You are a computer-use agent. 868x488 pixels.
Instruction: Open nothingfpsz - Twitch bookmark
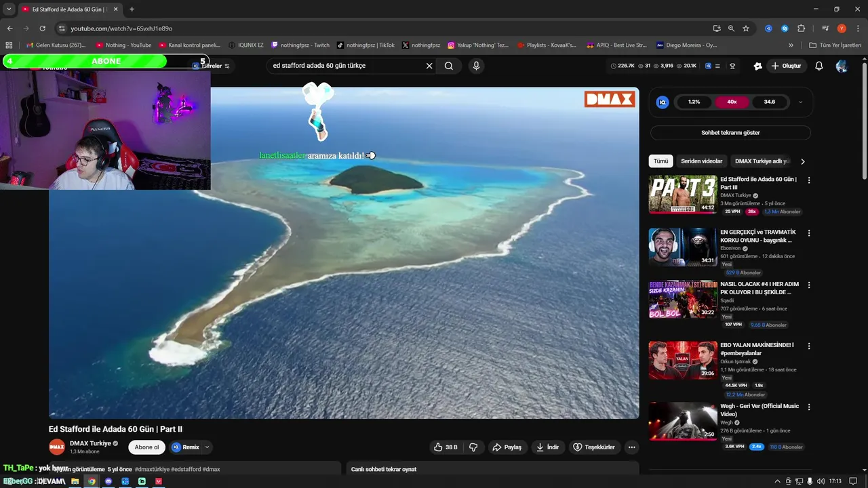(300, 45)
